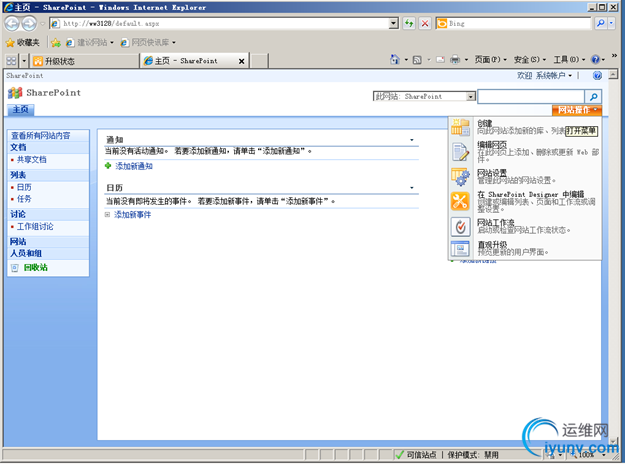Open the 日历 web part dropdown arrow
Screen dimensions: 625x464
[412, 188]
